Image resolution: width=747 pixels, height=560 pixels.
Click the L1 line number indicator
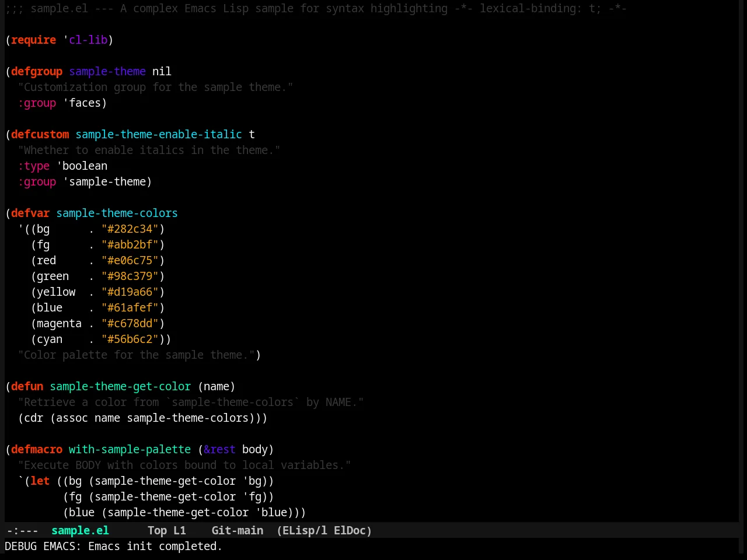coord(180,530)
